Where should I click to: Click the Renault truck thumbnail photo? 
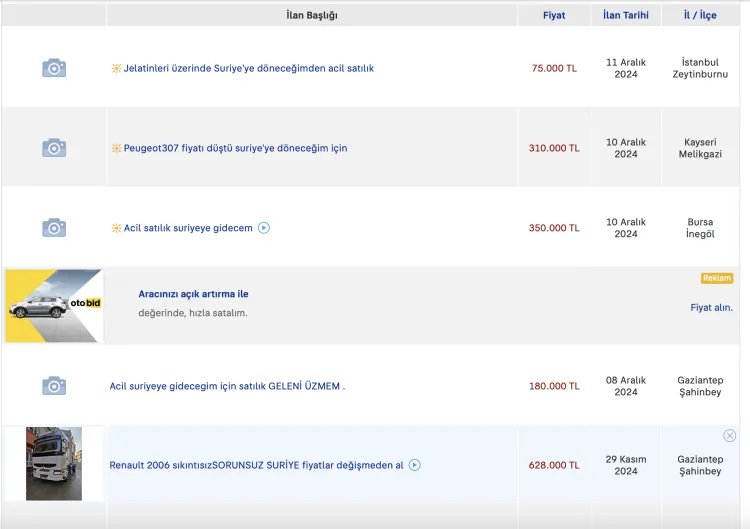[54, 464]
